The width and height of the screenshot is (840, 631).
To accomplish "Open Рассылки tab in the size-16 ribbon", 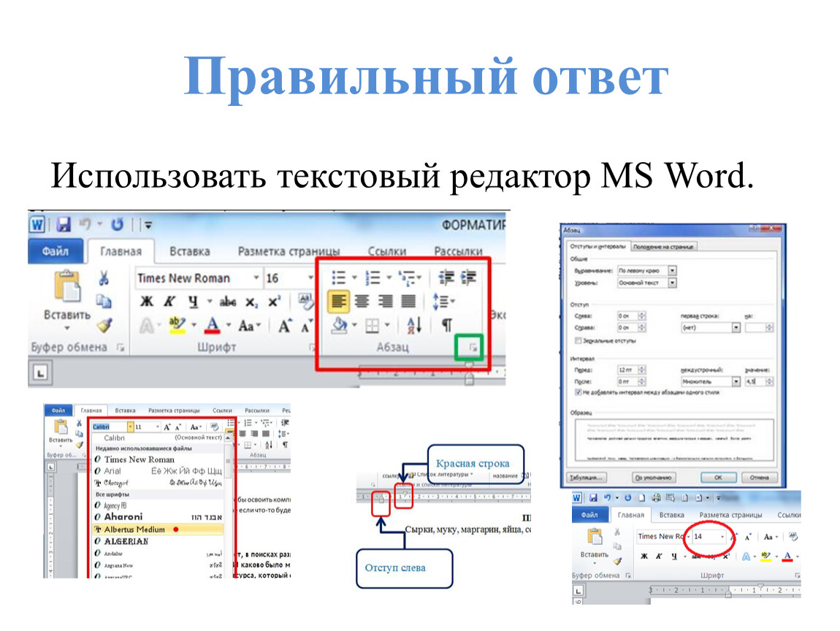I will 458,251.
